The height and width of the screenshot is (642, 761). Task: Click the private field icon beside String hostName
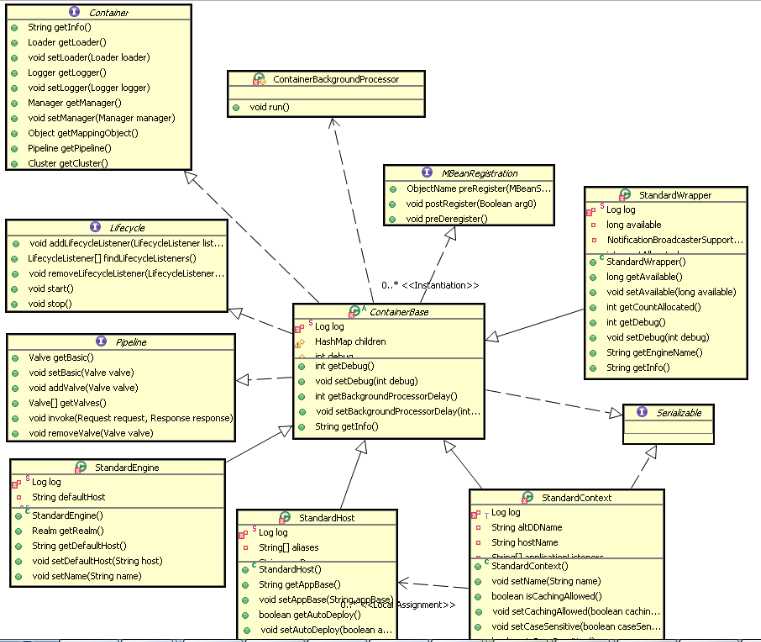[x=478, y=543]
